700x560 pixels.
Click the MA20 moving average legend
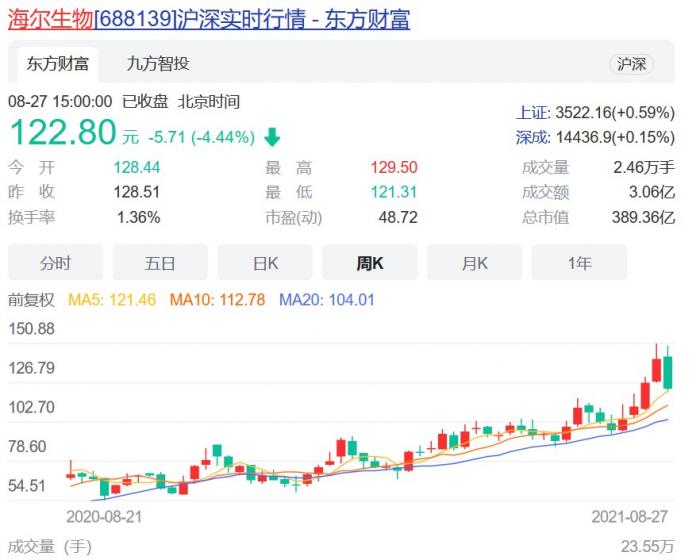point(326,299)
